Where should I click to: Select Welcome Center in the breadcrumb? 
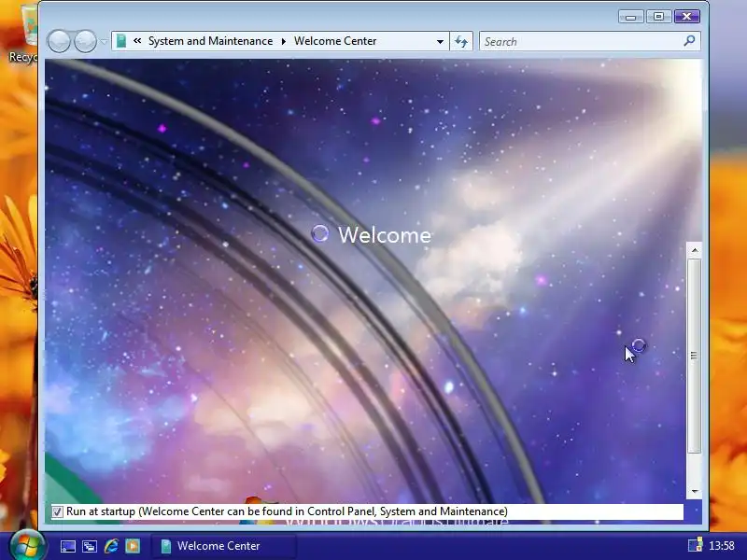[335, 41]
